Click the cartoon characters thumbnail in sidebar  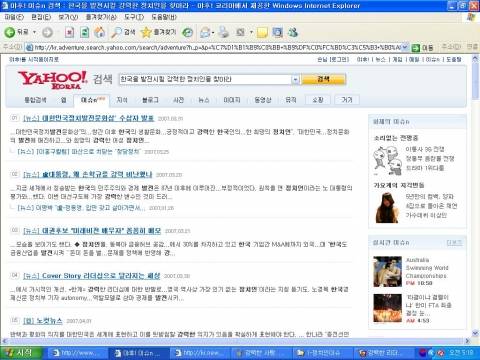[x=387, y=161]
